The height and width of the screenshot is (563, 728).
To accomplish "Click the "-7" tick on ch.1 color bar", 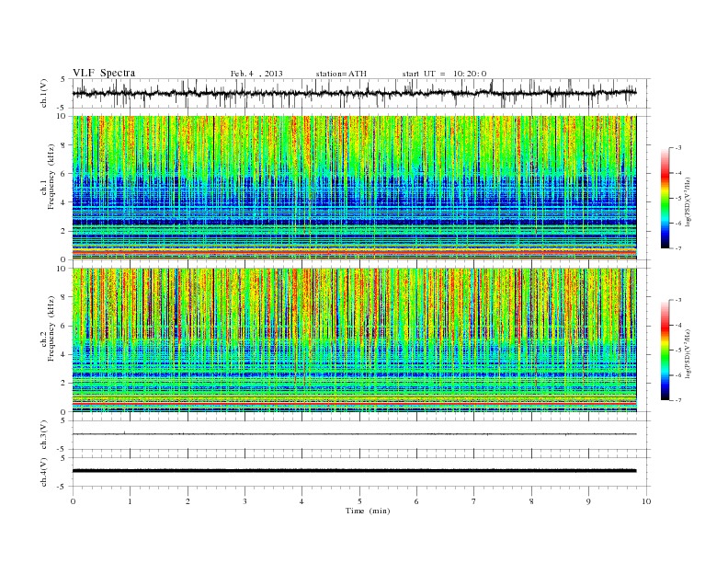I will coord(678,248).
